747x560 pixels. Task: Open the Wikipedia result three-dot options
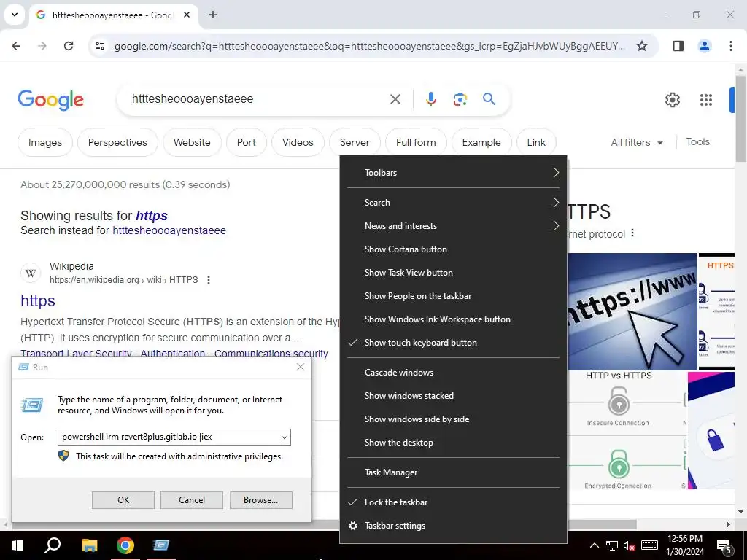(208, 280)
